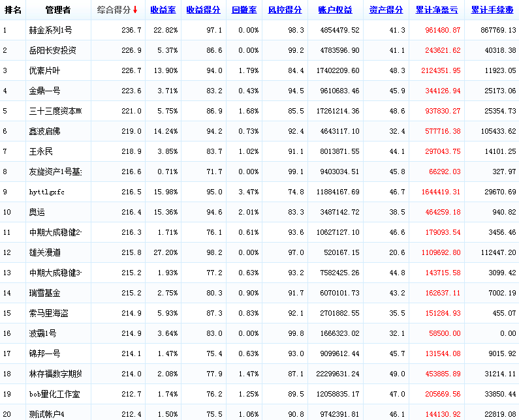
Task: Click the 收益得分 column header link
Action: [202, 10]
